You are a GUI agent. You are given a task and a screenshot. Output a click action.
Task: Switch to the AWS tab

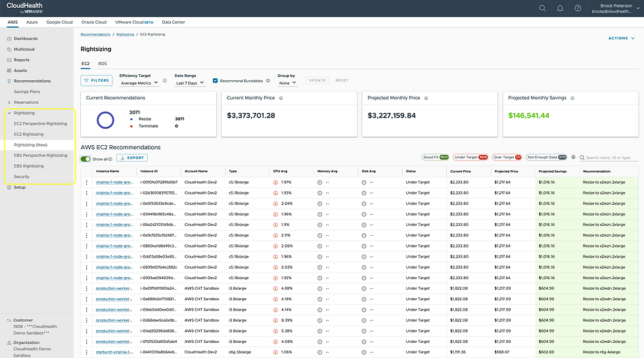12,22
